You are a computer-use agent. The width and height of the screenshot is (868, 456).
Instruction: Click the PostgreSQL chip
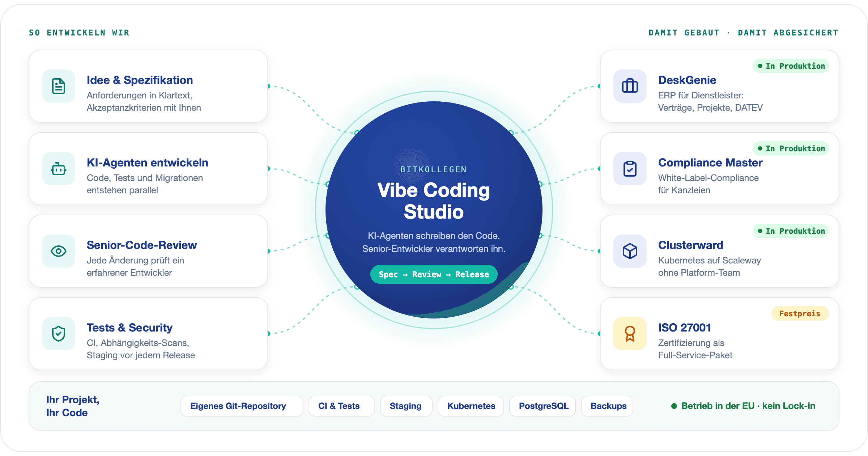coord(542,406)
